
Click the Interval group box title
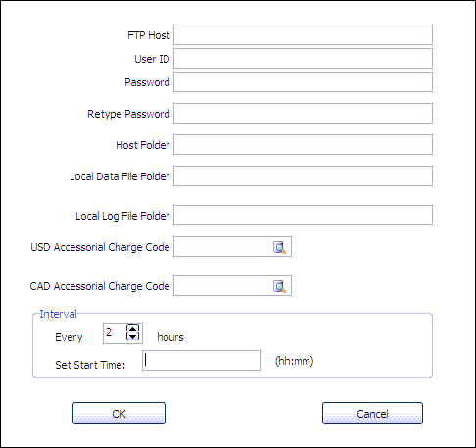[58, 314]
